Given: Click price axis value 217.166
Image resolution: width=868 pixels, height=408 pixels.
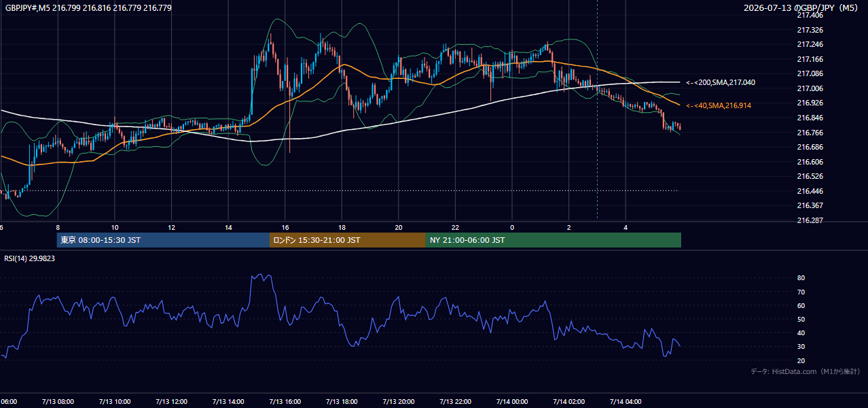Looking at the screenshot, I should tap(810, 59).
